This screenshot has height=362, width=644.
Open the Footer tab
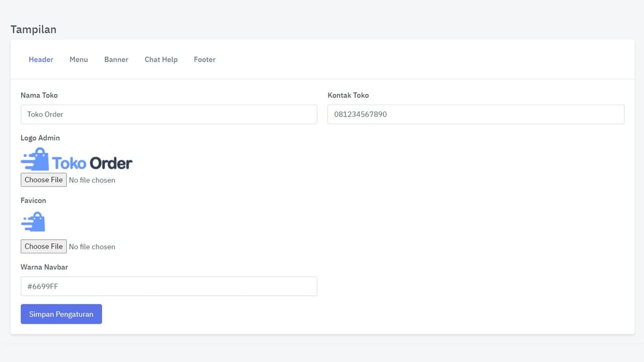(204, 59)
